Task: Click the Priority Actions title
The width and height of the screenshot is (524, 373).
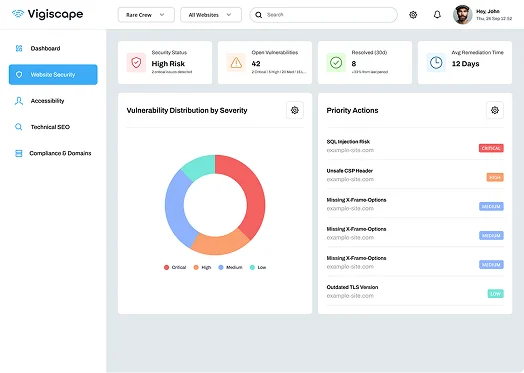Action: pos(352,110)
